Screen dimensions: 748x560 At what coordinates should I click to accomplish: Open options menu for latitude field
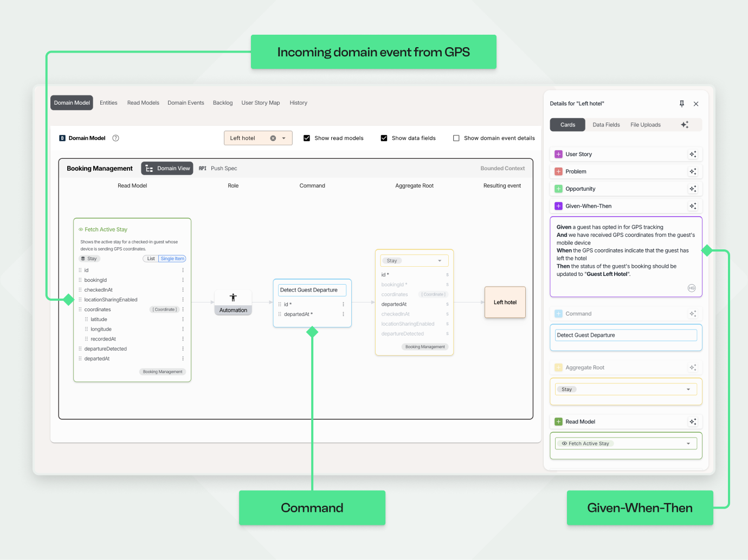coord(183,319)
